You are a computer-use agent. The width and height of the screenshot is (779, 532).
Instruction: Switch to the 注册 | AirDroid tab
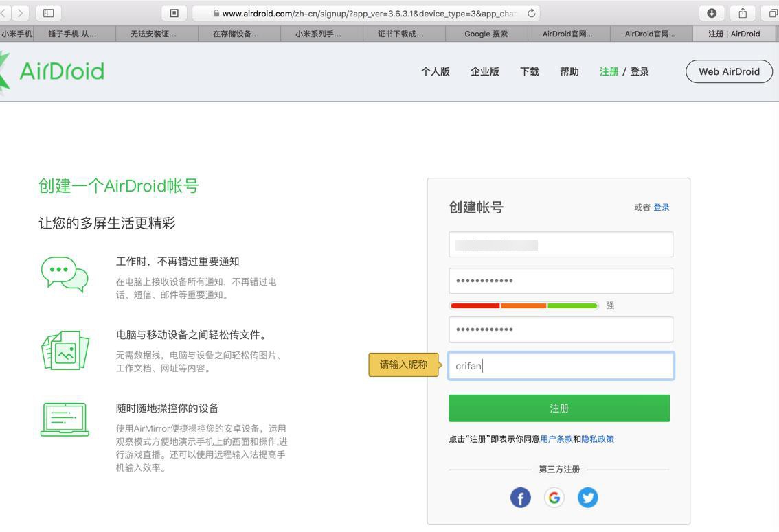734,34
